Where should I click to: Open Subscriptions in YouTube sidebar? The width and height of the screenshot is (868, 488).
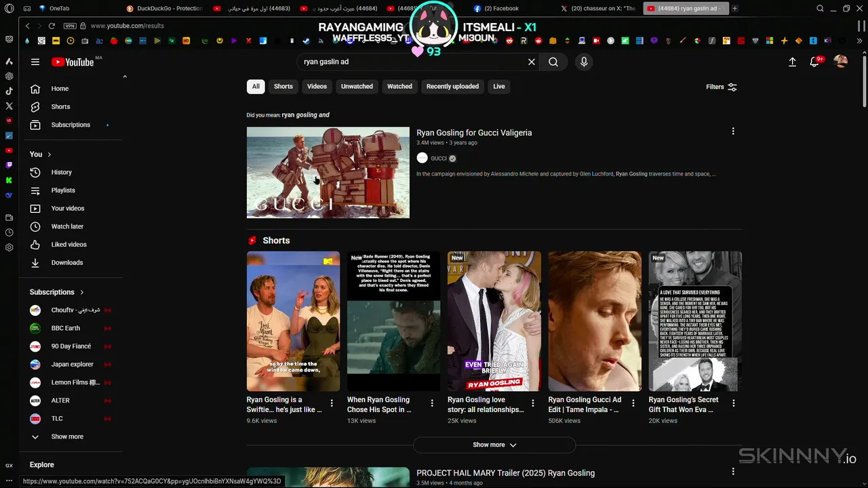pos(71,125)
